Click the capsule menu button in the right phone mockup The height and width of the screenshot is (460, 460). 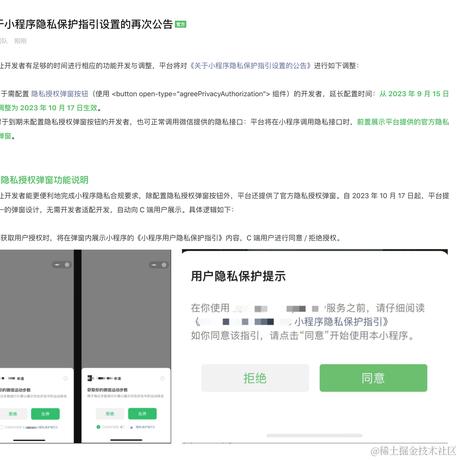pyautogui.click(x=159, y=265)
